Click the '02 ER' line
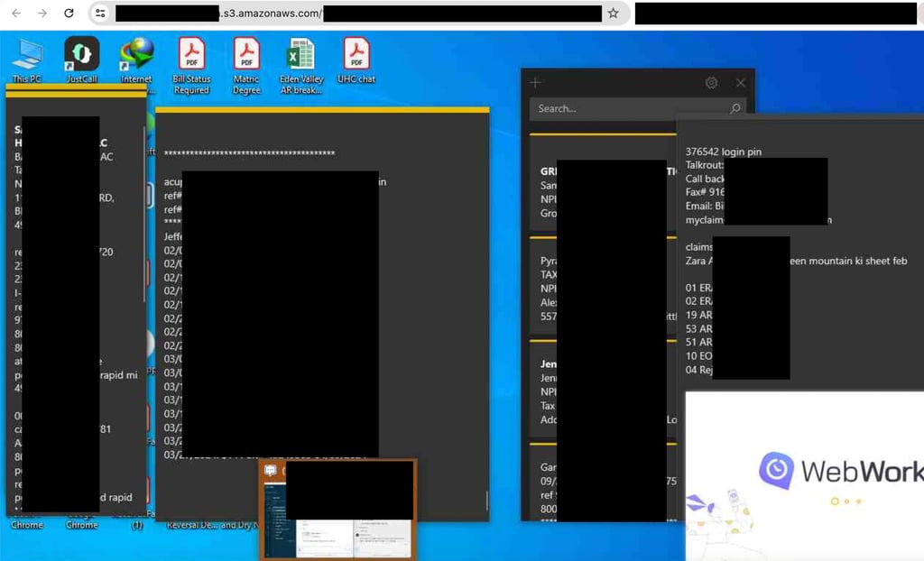The width and height of the screenshot is (924, 561). (699, 301)
